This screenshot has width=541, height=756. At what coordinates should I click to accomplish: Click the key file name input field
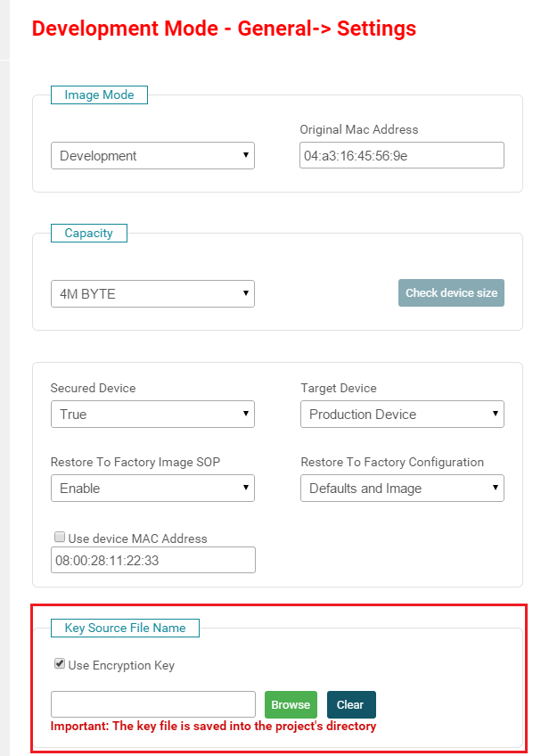[152, 704]
